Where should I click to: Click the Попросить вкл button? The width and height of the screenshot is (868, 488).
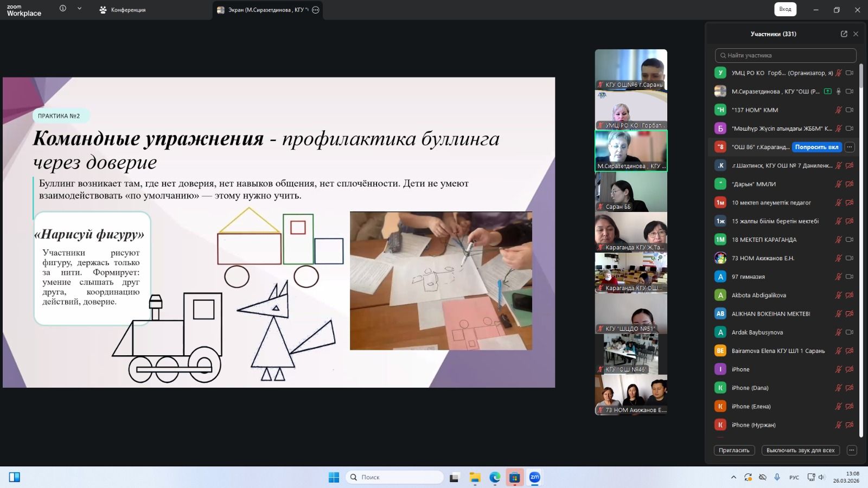(x=816, y=147)
